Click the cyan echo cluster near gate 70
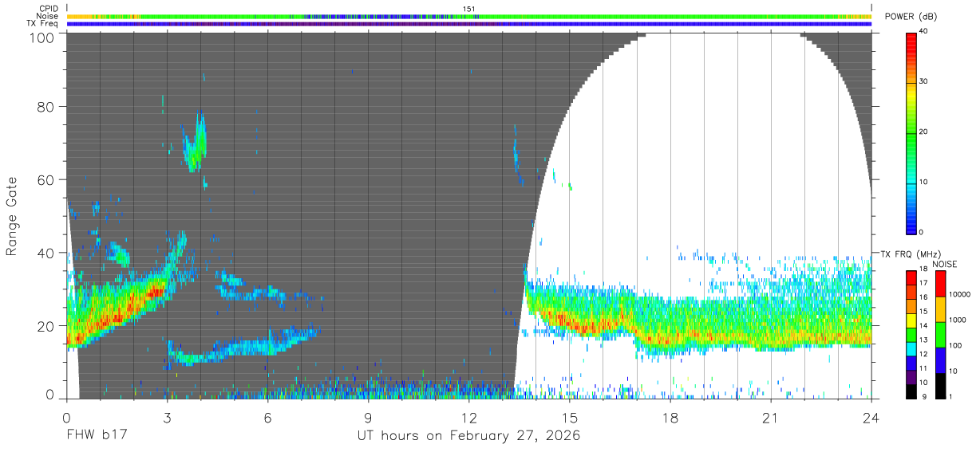This screenshot has height=452, width=980. point(196,142)
